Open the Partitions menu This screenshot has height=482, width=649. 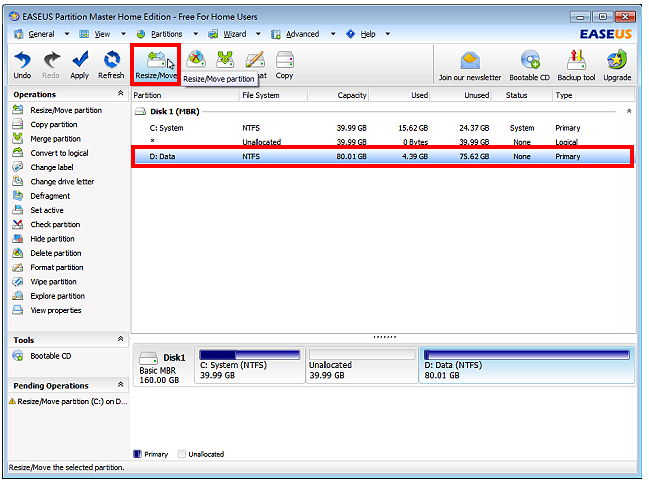coord(166,34)
